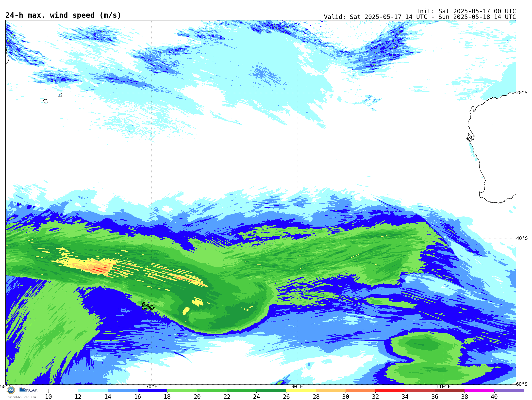Click the bright red 32–34 colorbar swatch

[x=390, y=391]
